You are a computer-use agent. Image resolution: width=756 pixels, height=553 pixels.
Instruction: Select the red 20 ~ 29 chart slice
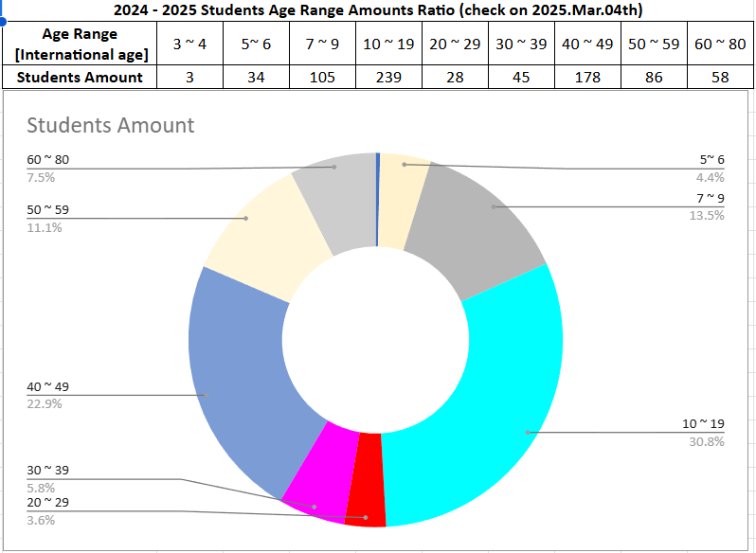click(x=366, y=479)
